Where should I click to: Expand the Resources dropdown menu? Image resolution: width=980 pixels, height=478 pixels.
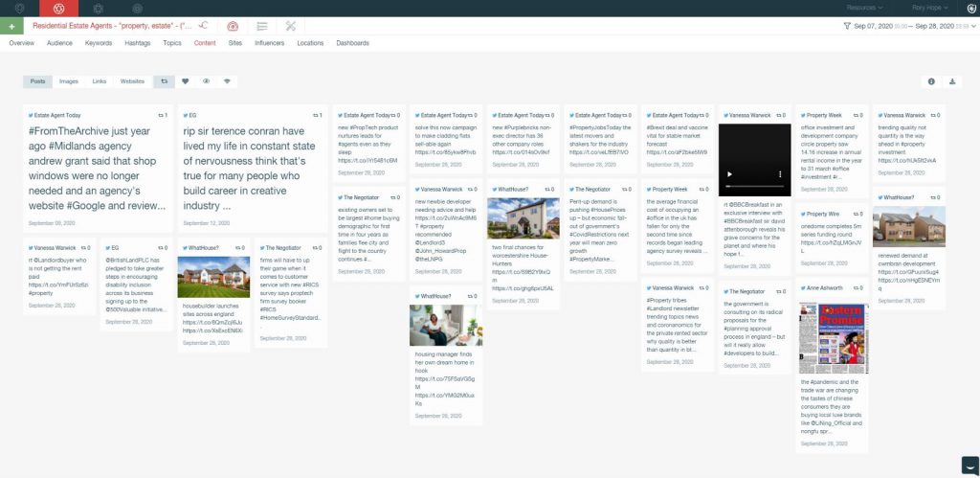[864, 7]
